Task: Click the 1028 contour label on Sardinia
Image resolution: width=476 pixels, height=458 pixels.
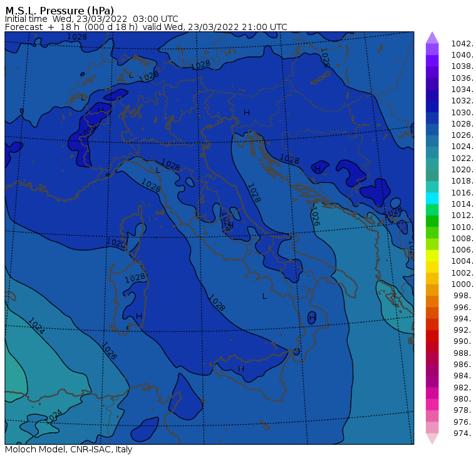Action: click(135, 278)
